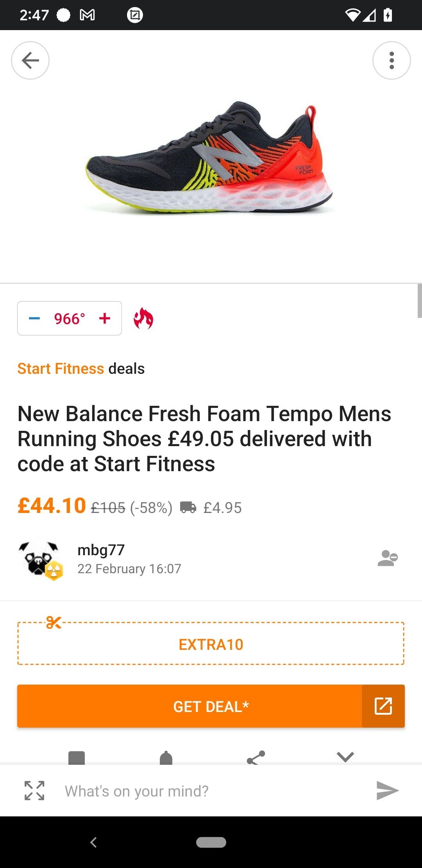The height and width of the screenshot is (868, 422).
Task: Expand comment box to full screen
Action: click(x=34, y=791)
